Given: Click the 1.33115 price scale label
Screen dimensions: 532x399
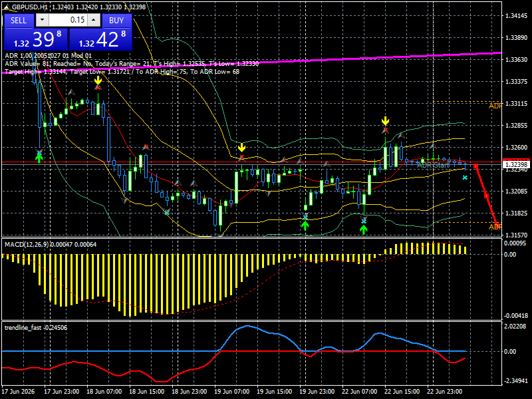Looking at the screenshot, I should (x=517, y=104).
